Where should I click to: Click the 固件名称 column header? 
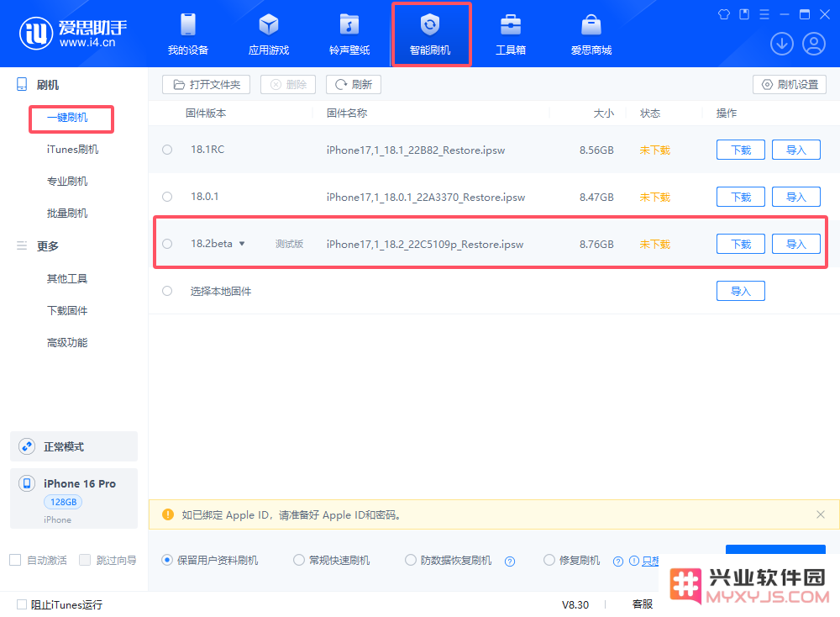347,113
